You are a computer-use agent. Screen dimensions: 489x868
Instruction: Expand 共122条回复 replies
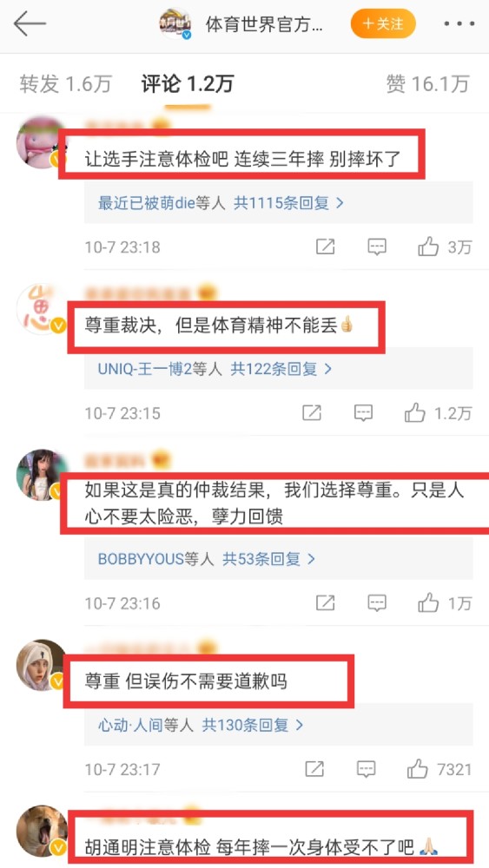point(281,369)
